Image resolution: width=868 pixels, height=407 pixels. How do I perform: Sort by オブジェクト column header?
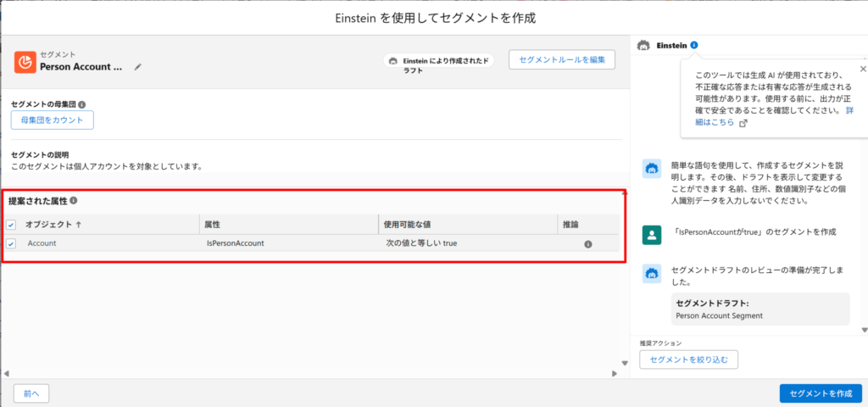pyautogui.click(x=53, y=224)
